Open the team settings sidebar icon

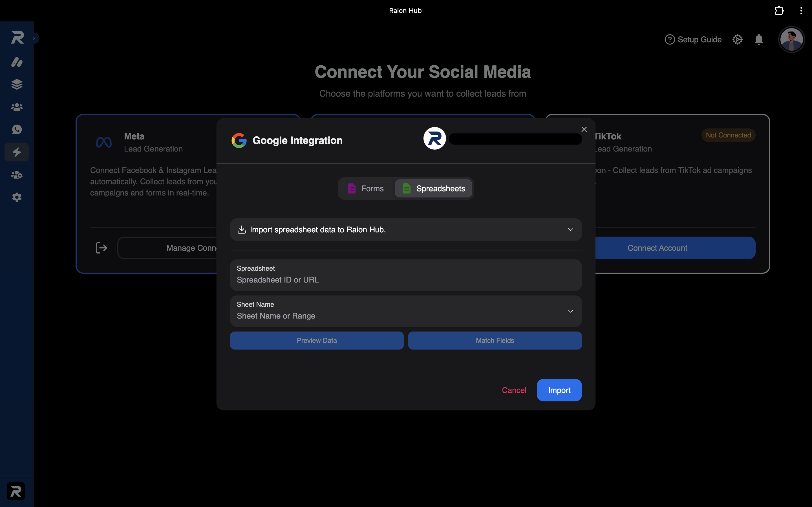[x=17, y=175]
